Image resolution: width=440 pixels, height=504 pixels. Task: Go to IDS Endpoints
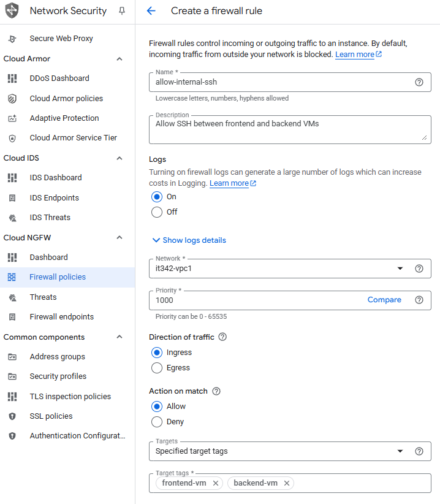pos(54,198)
